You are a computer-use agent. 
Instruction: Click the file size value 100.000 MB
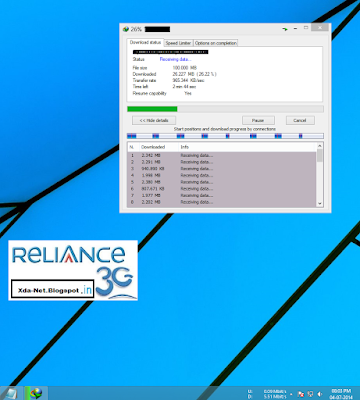185,68
